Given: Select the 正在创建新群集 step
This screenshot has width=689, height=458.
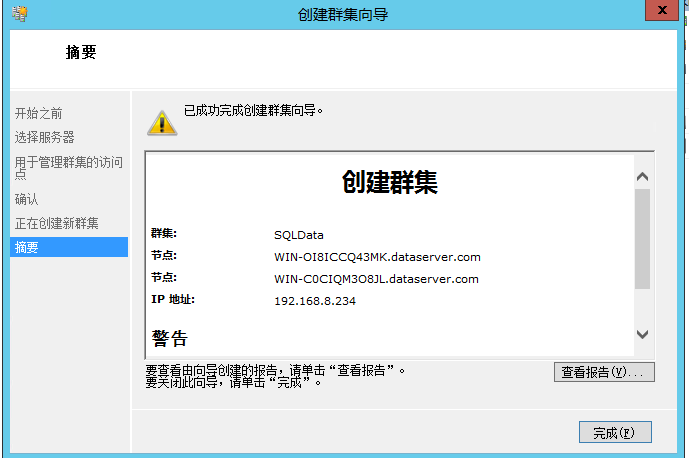Looking at the screenshot, I should tap(57, 223).
